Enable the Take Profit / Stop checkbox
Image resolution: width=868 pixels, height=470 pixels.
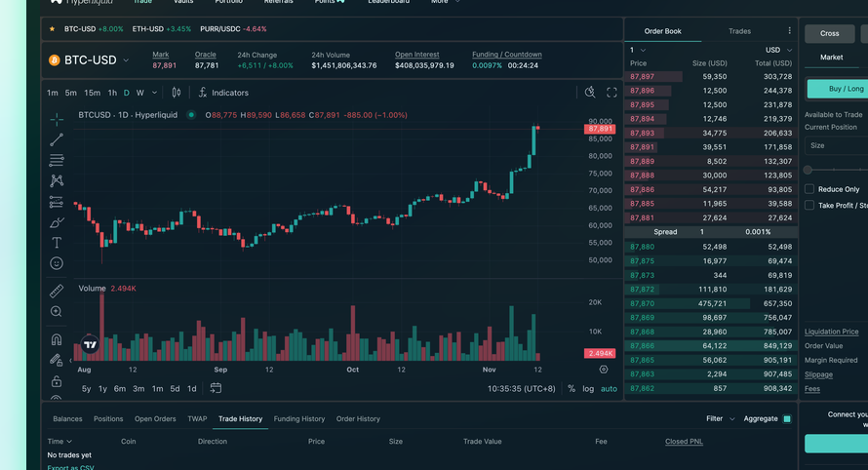[x=809, y=206]
